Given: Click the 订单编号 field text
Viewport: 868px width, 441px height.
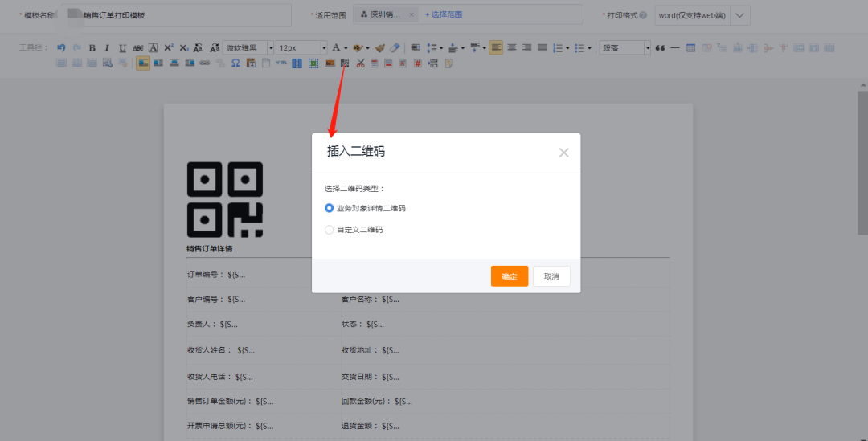Looking at the screenshot, I should (216, 275).
